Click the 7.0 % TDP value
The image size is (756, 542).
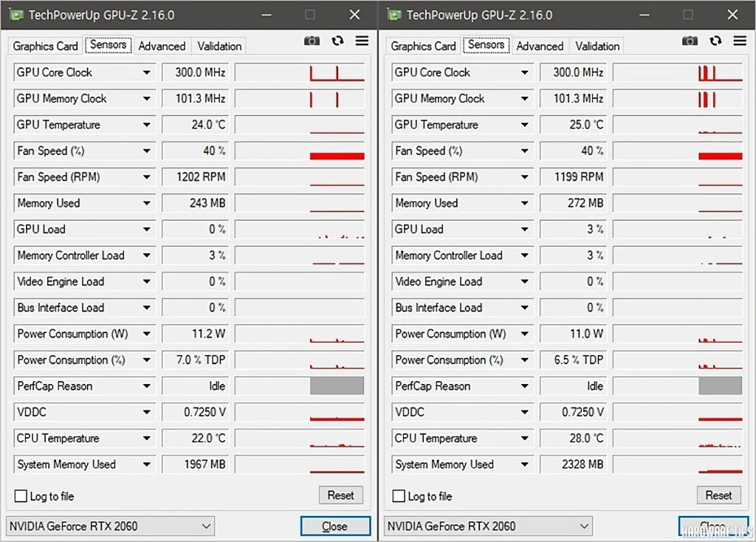[195, 360]
